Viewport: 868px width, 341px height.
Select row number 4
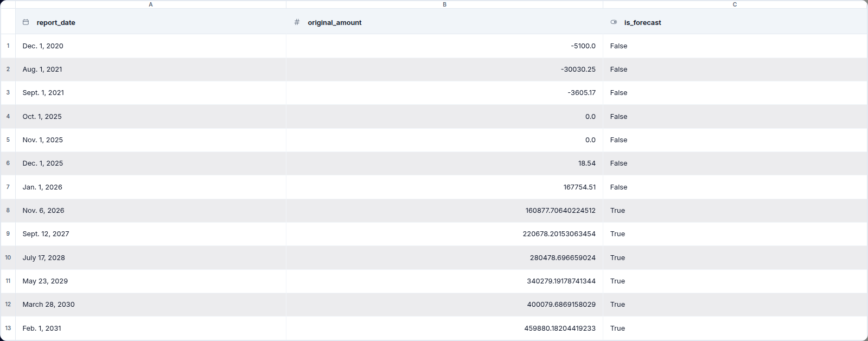pos(8,117)
